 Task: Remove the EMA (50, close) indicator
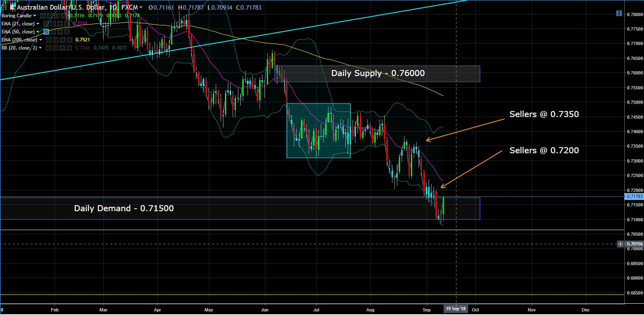(66, 32)
